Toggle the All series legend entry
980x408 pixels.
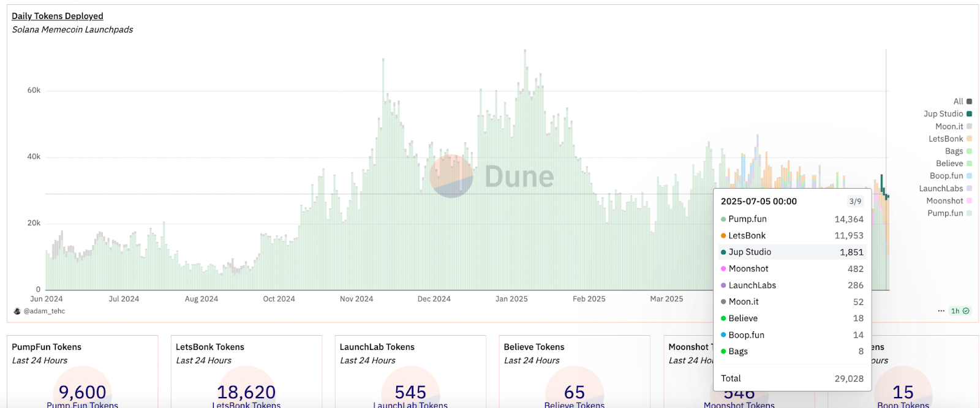click(x=963, y=102)
